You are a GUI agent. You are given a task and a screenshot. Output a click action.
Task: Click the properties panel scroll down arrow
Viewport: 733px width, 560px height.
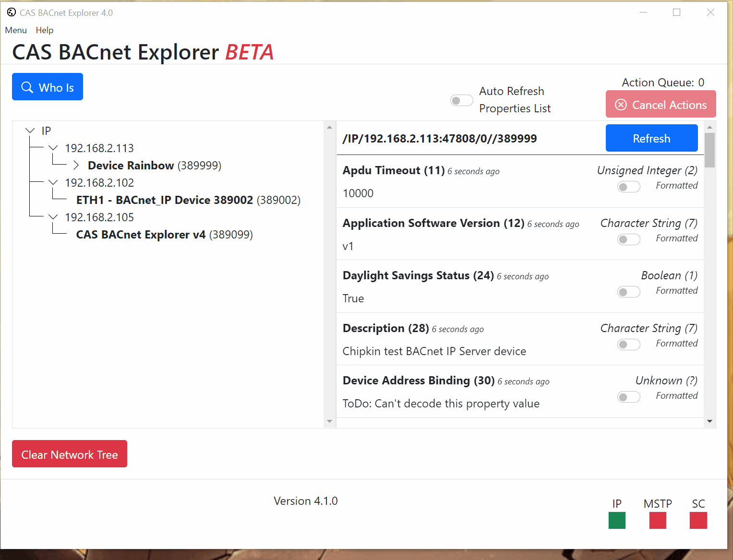click(709, 421)
